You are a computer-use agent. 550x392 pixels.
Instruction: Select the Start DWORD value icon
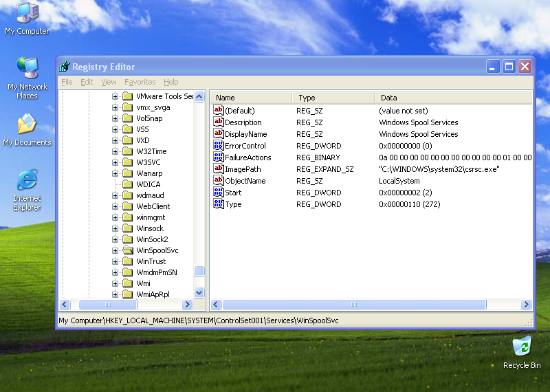(x=218, y=192)
